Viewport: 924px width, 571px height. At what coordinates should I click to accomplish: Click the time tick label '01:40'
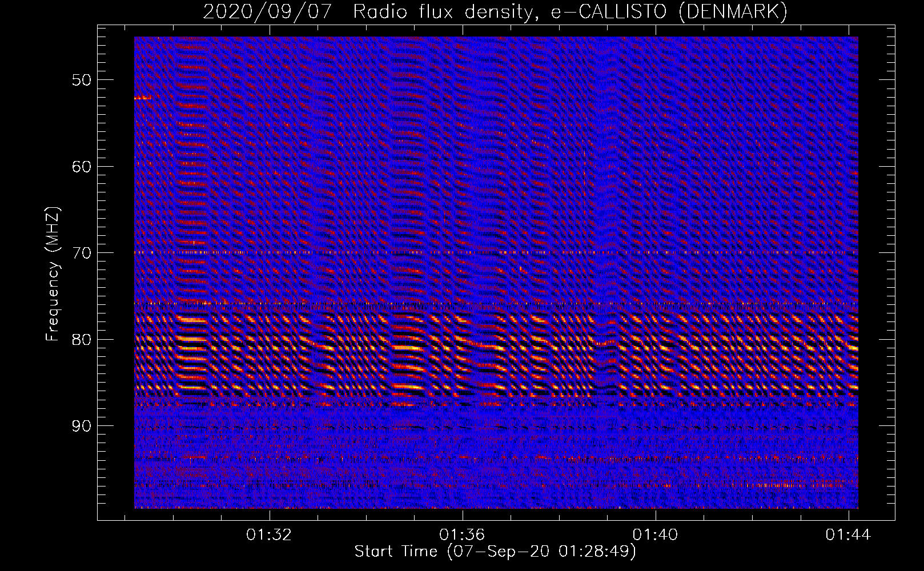(655, 534)
